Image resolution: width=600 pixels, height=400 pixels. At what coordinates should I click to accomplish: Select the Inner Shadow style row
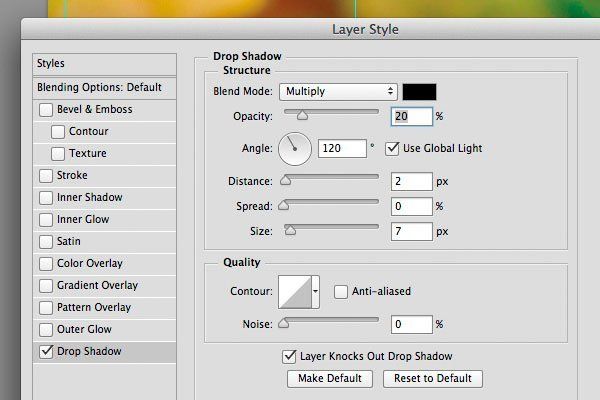click(x=104, y=198)
